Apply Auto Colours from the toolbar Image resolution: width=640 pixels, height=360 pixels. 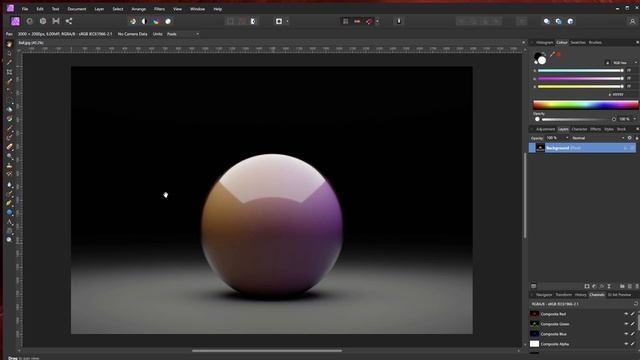pos(156,21)
